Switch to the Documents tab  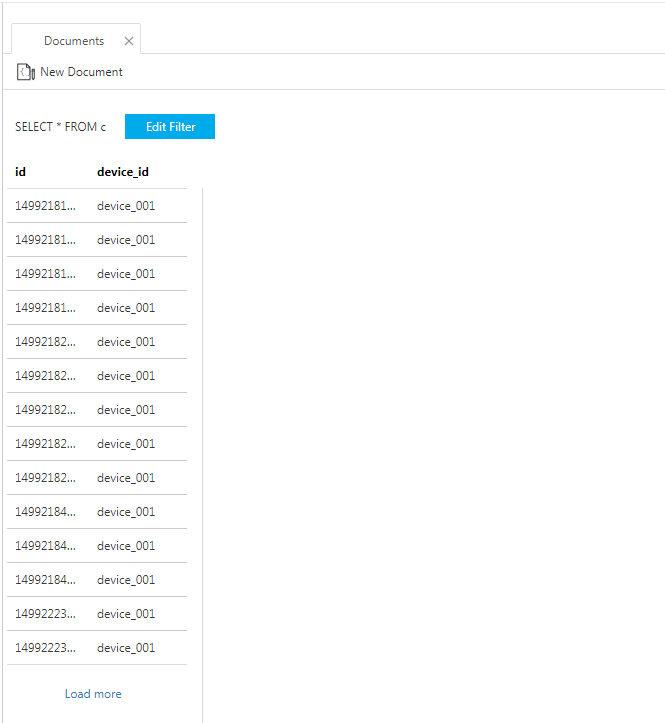[x=74, y=41]
